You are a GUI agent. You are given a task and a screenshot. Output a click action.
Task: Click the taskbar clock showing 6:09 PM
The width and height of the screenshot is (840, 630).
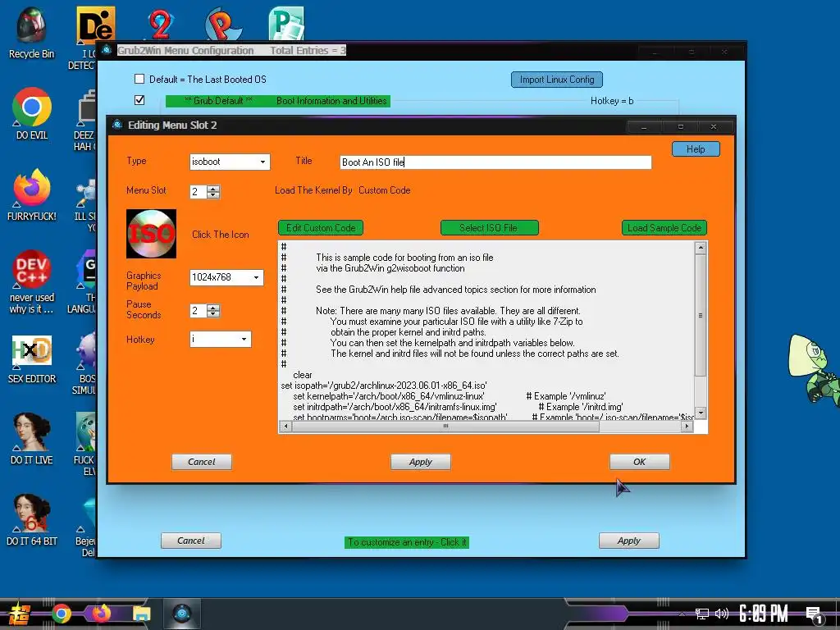(x=763, y=614)
